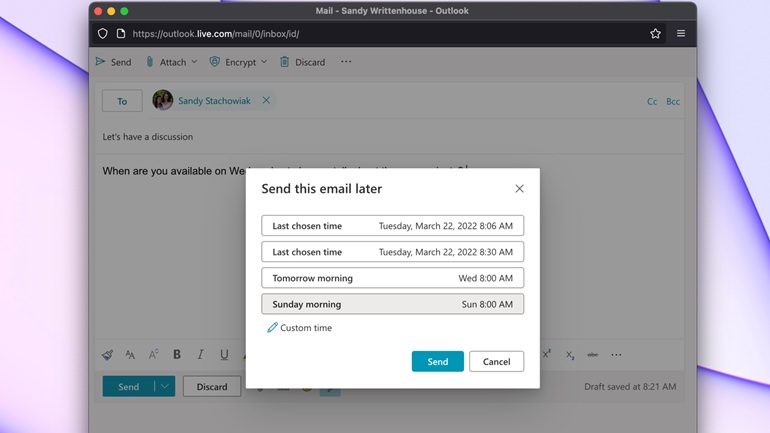The height and width of the screenshot is (433, 770).
Task: Pick last chosen time of 8:30 AM
Action: point(392,252)
